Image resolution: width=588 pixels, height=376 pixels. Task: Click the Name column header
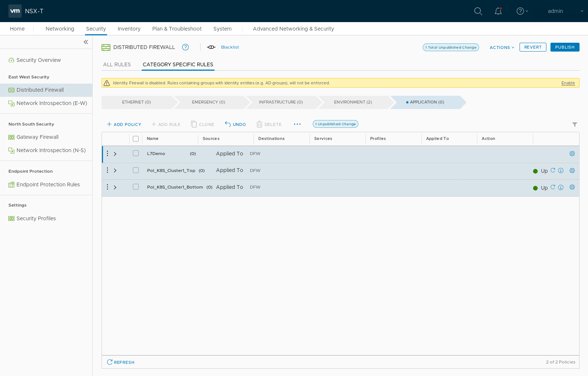pos(153,139)
